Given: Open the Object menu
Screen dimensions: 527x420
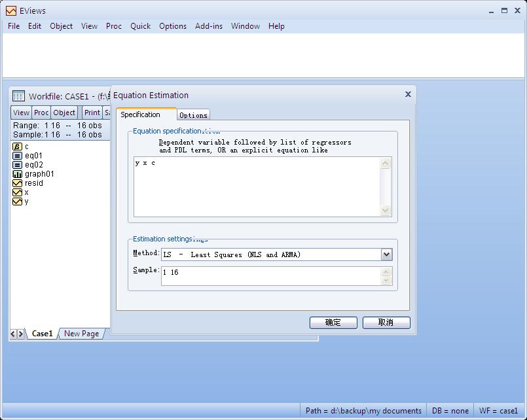Looking at the screenshot, I should click(61, 26).
